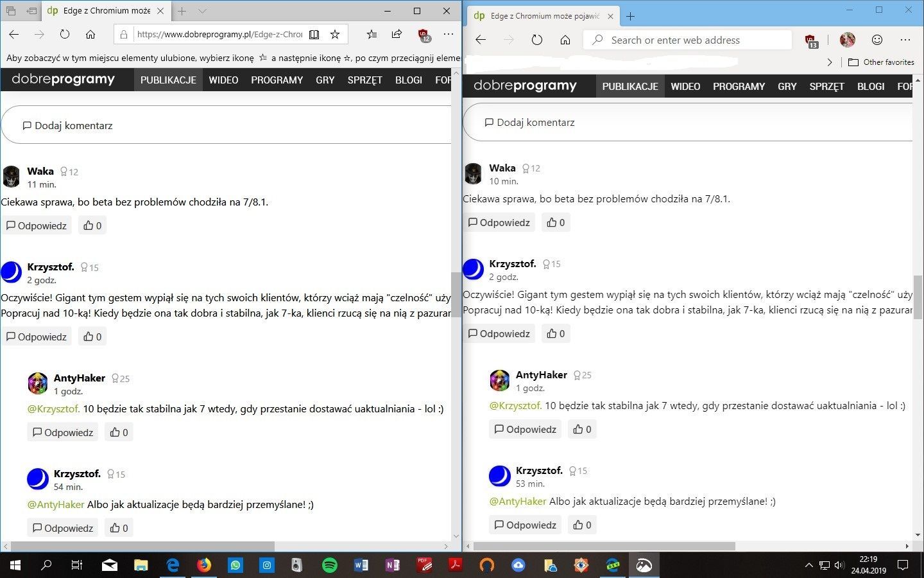This screenshot has height=578, width=924.
Task: Open the Share menu in left browser
Action: [x=397, y=34]
